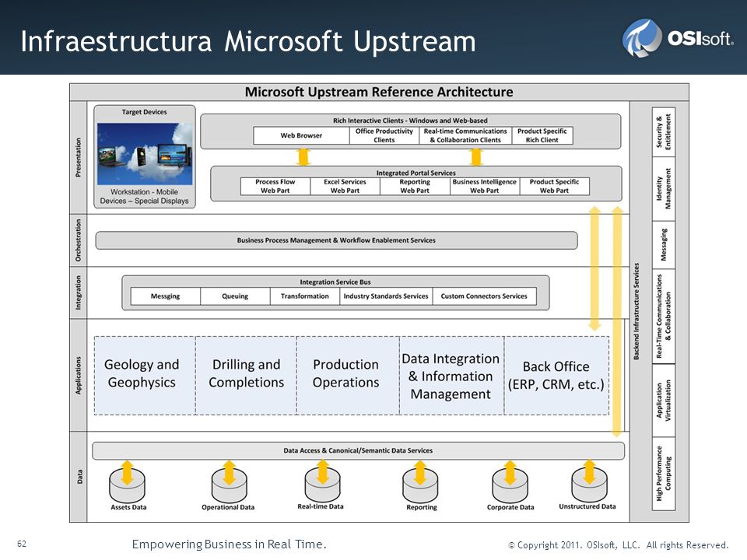Click the Reporting Web Part box
The image size is (747, 560).
click(x=415, y=186)
